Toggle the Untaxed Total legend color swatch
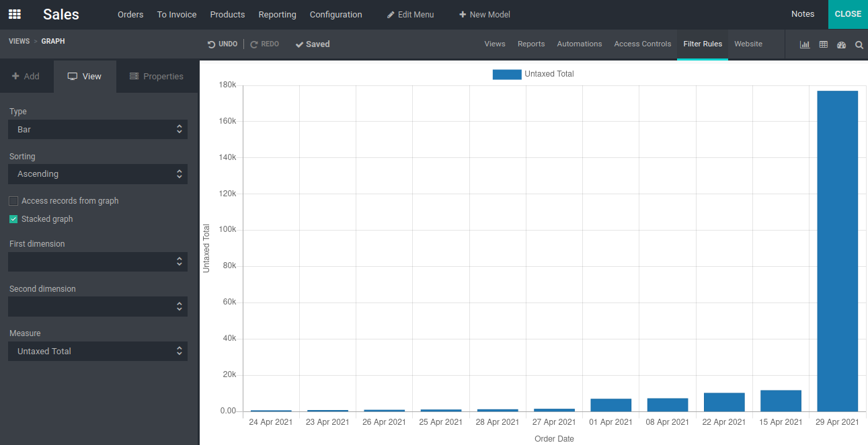 [x=507, y=75]
